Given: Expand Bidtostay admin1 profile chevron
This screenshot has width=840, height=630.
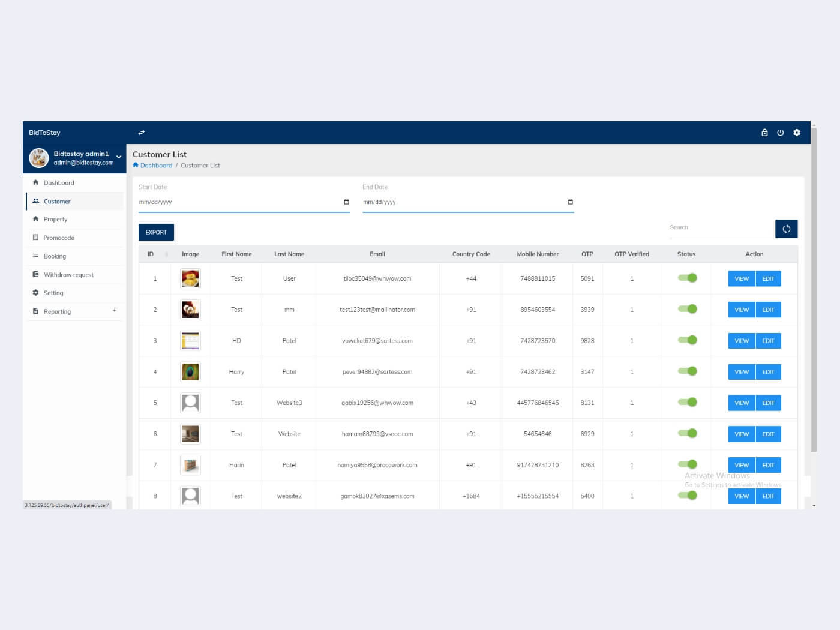Looking at the screenshot, I should point(119,157).
